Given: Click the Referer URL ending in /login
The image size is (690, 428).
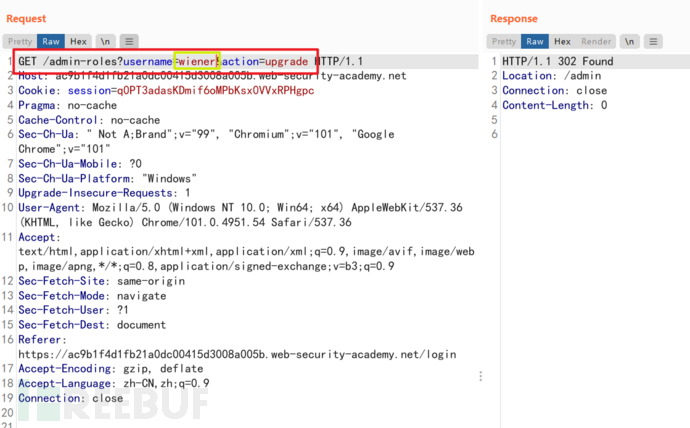Looking at the screenshot, I should [x=237, y=354].
